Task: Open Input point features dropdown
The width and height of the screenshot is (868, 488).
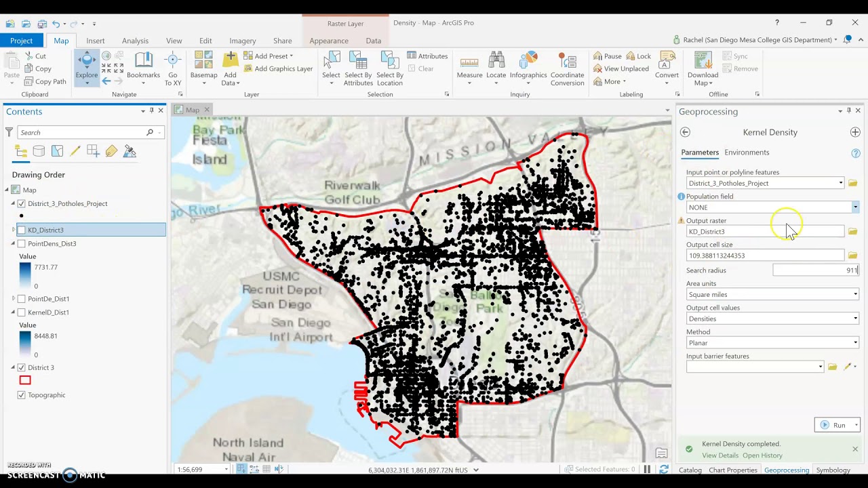Action: tap(841, 183)
